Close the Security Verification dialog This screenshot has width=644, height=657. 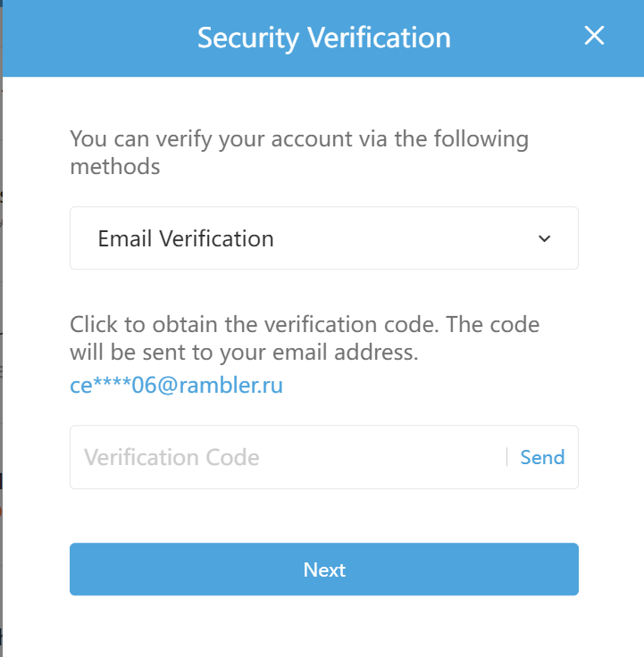tap(594, 36)
